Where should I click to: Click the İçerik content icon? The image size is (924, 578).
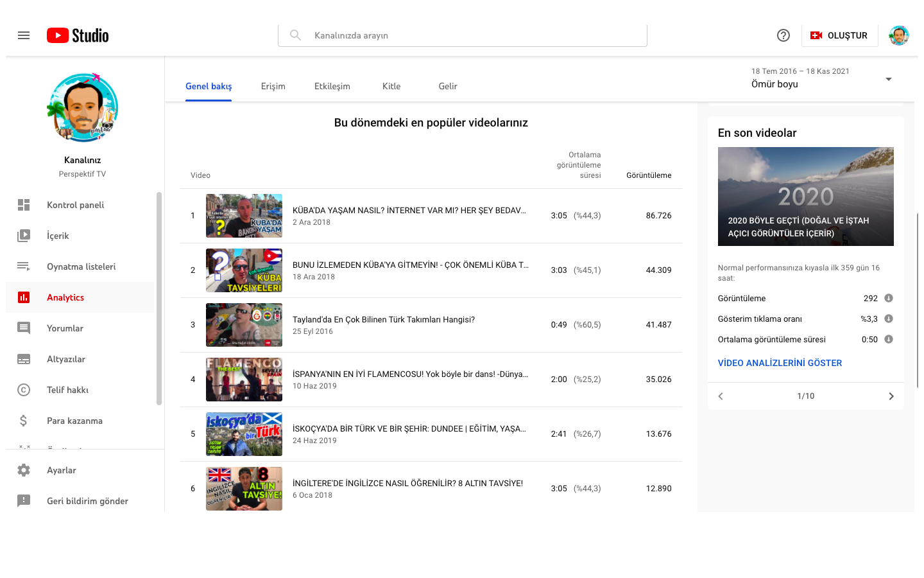[x=24, y=236]
